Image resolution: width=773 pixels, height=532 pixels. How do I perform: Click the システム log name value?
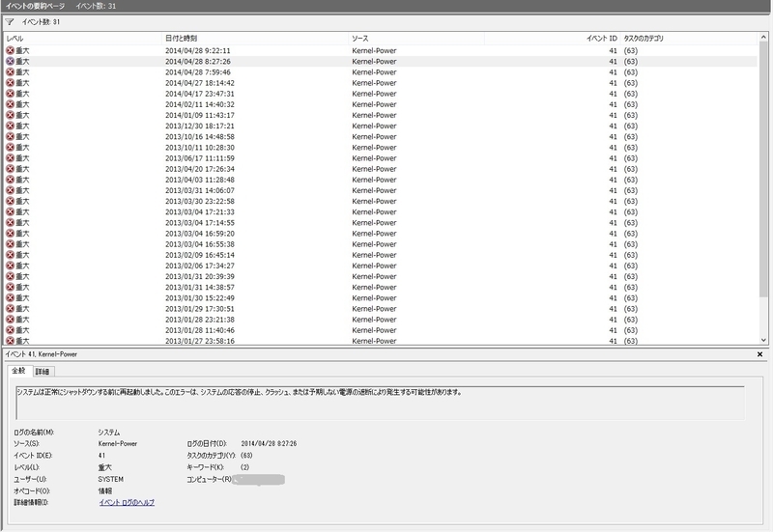109,432
